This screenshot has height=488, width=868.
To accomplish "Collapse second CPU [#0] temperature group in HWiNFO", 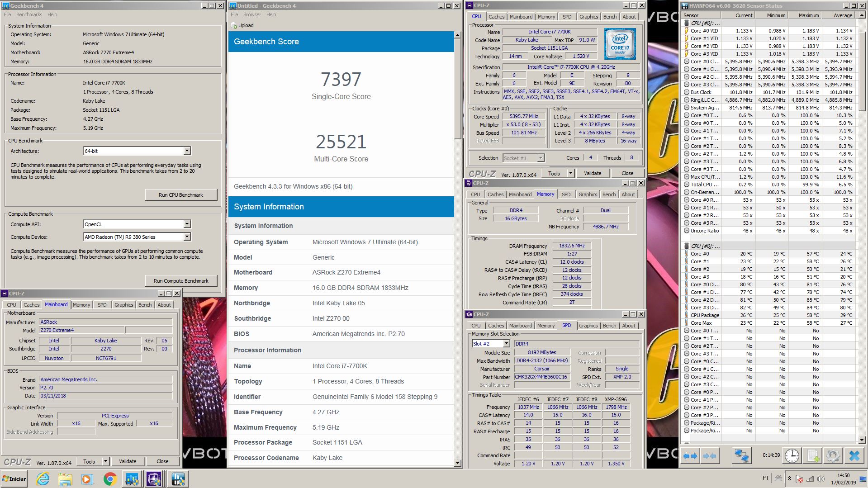I will tap(687, 246).
